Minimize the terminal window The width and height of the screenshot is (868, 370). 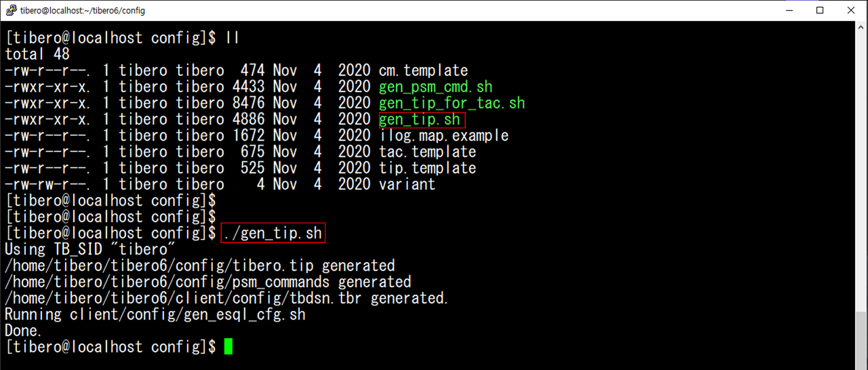(789, 10)
